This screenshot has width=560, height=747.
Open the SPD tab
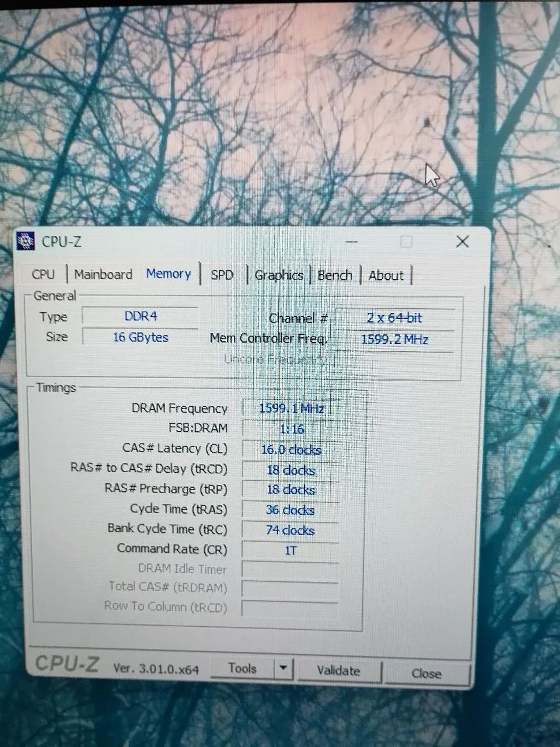222,275
